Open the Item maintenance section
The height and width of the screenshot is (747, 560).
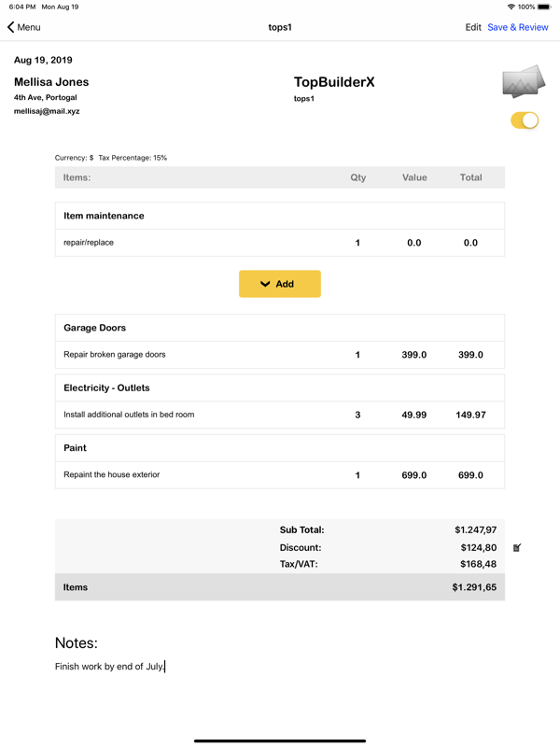(x=280, y=216)
